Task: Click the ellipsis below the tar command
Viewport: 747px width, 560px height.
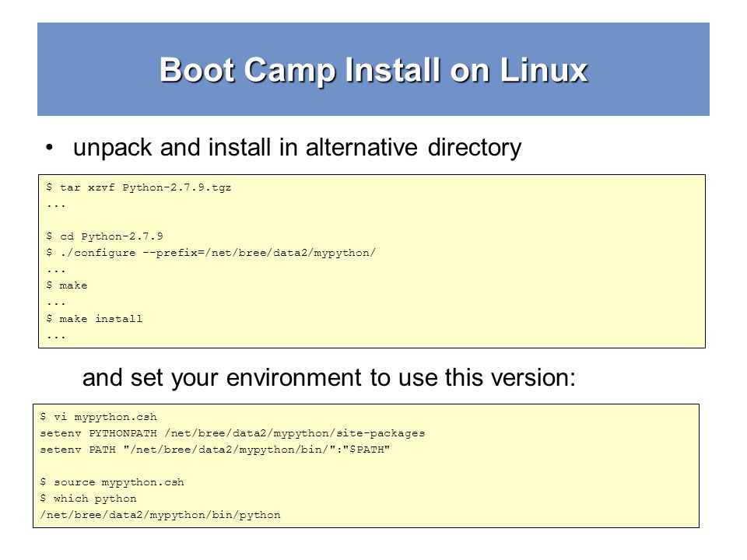Action: [56, 206]
